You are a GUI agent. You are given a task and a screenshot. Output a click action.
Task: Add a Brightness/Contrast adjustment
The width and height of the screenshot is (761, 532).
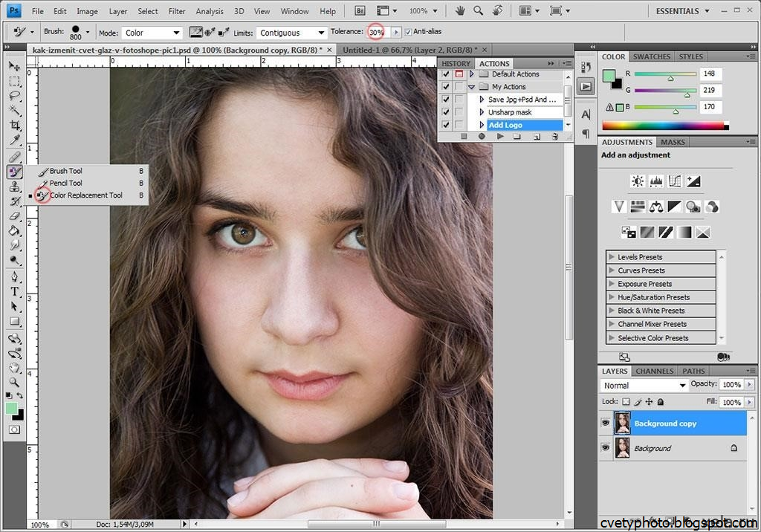point(638,181)
